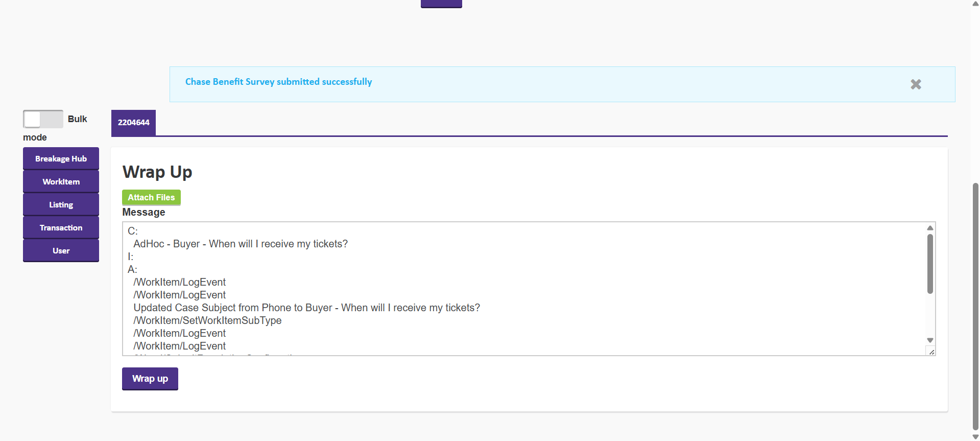Toggle the Bulk mode switch
This screenshot has width=980, height=441.
[43, 119]
